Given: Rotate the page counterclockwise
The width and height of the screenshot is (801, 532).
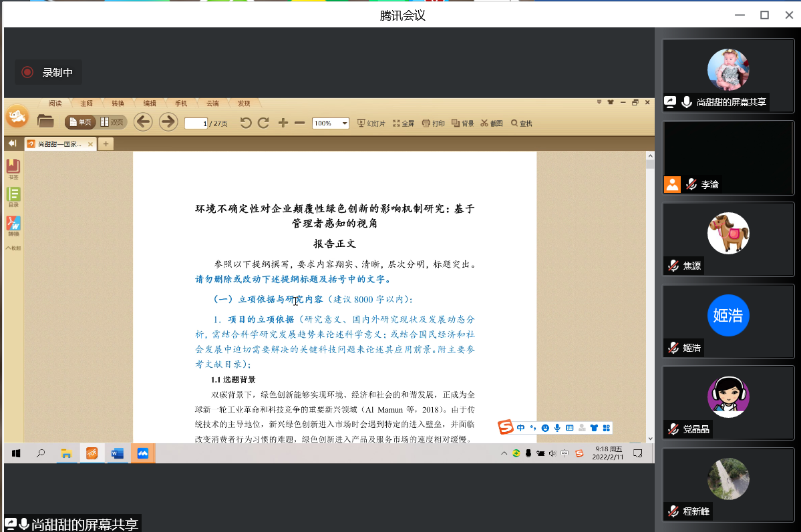Looking at the screenshot, I should [246, 123].
